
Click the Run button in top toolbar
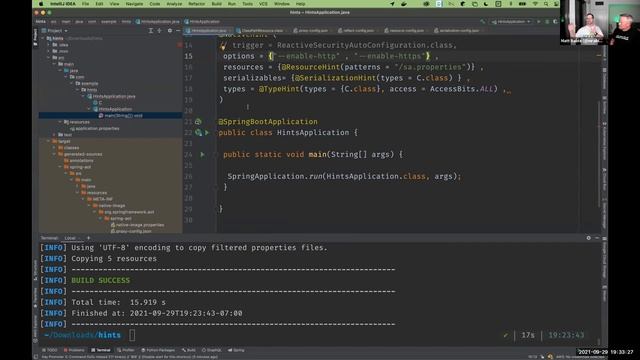click(539, 22)
